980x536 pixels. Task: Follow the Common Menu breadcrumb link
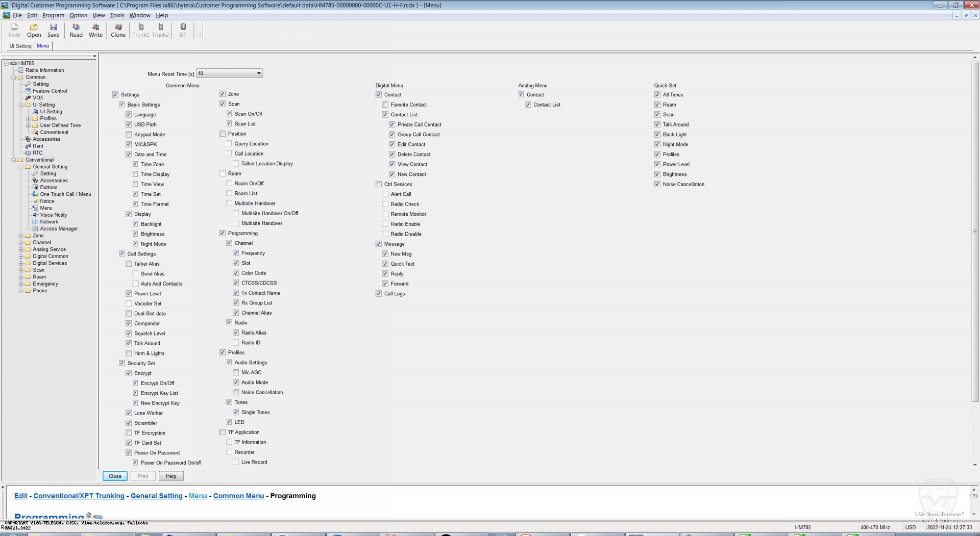(x=238, y=496)
